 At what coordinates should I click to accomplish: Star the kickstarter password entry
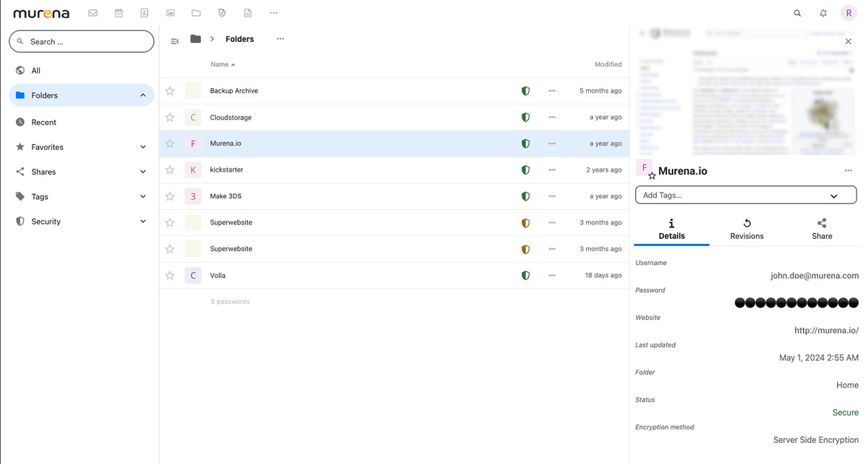click(x=169, y=169)
